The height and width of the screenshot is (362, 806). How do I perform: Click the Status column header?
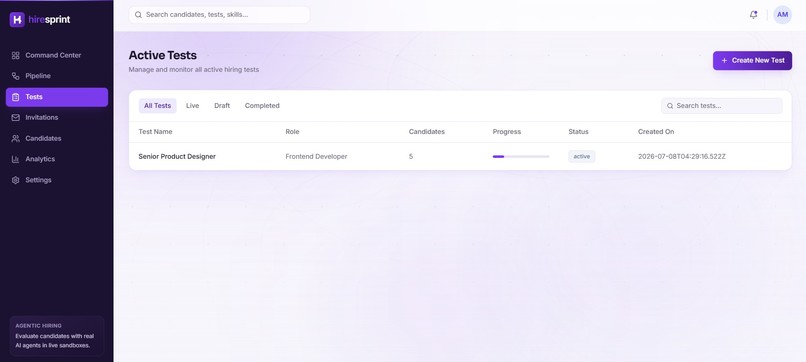tap(578, 132)
